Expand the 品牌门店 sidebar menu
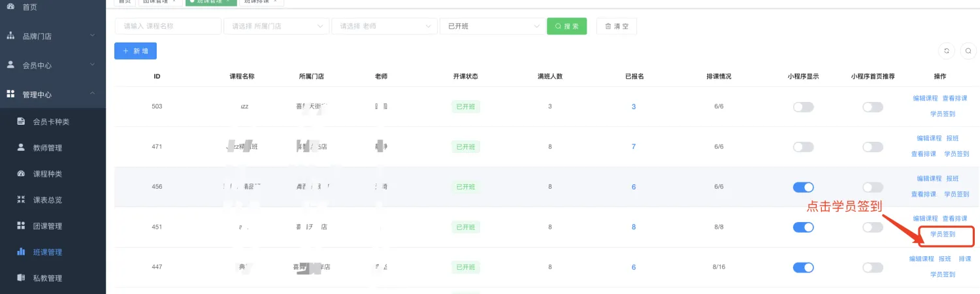980x294 pixels. (52, 37)
